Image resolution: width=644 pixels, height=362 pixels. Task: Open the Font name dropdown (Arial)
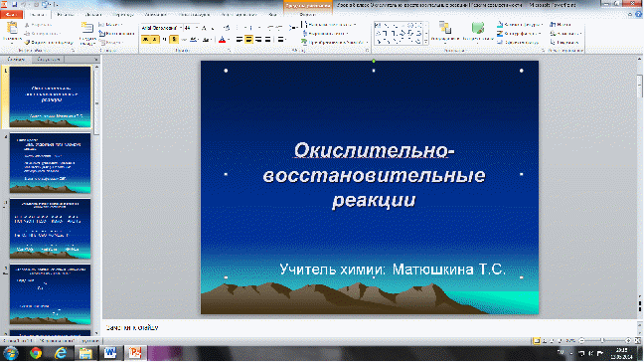(181, 28)
